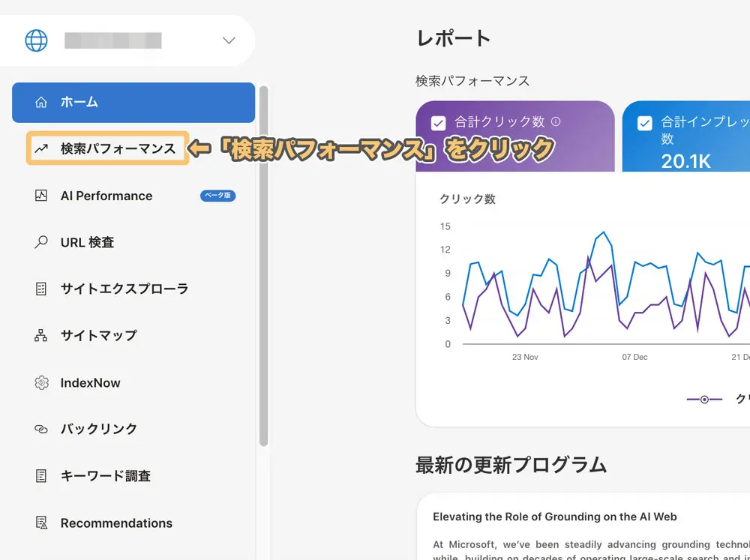Click the IndexNow gear icon
The width and height of the screenshot is (750, 560).
point(41,382)
